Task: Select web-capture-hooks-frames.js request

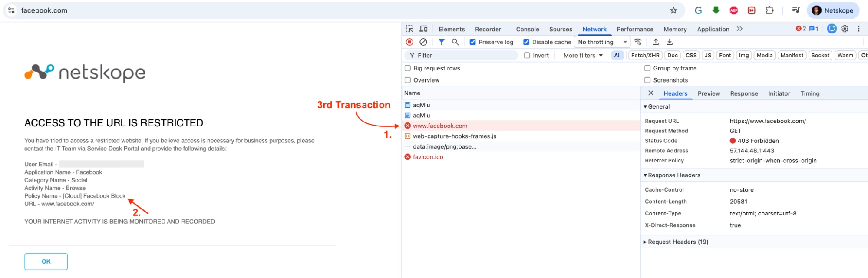Action: pyautogui.click(x=521, y=136)
